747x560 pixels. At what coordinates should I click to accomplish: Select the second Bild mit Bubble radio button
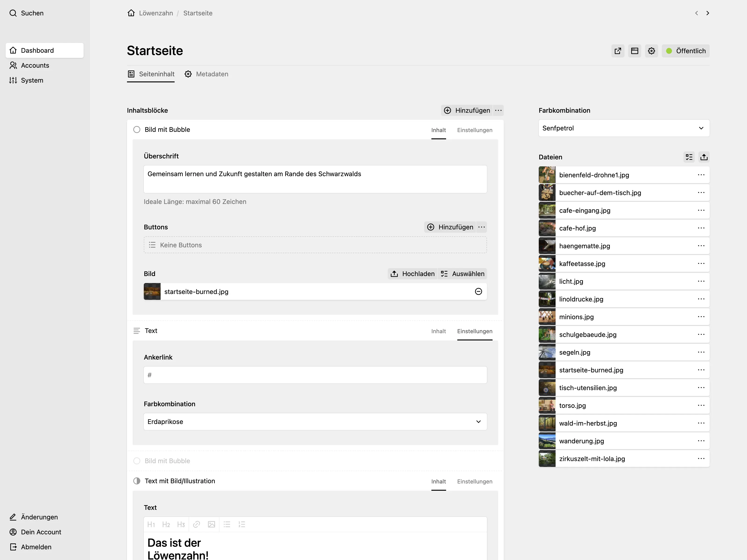coord(137,461)
